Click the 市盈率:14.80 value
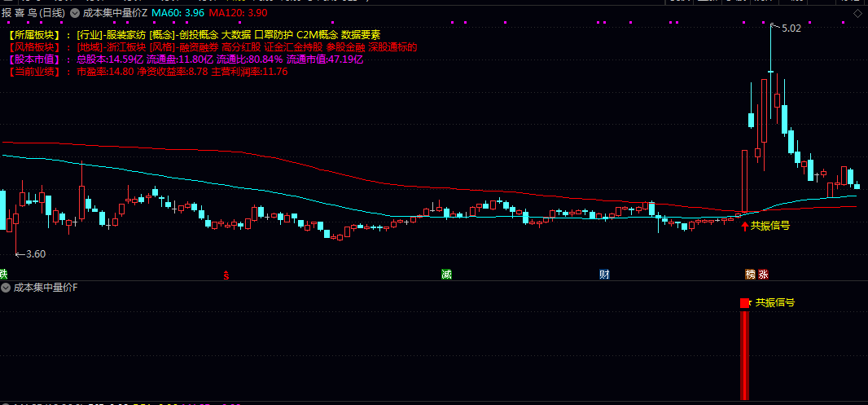Viewport: 868px width, 405px height. (x=105, y=72)
